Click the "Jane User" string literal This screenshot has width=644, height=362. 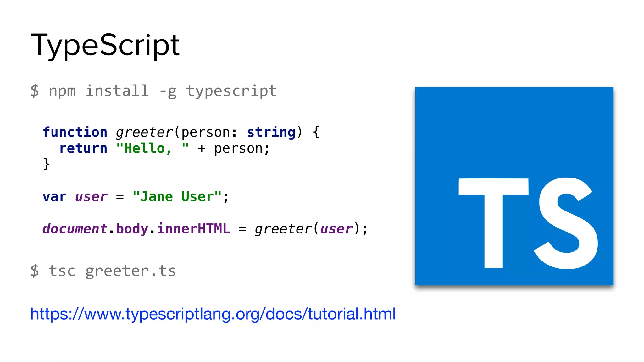(x=177, y=197)
